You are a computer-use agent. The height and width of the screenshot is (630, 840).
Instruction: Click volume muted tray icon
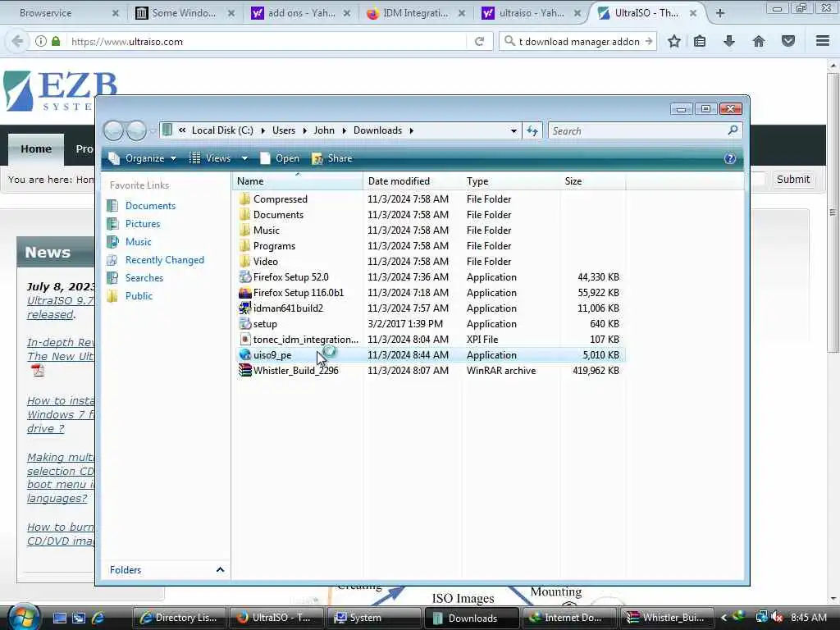tap(778, 618)
